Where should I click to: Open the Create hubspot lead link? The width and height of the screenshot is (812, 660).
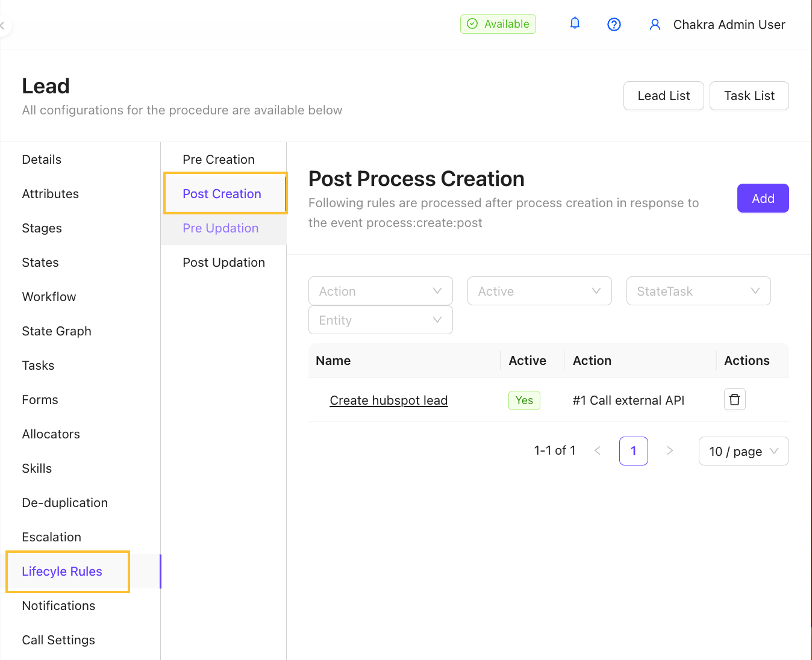tap(389, 400)
